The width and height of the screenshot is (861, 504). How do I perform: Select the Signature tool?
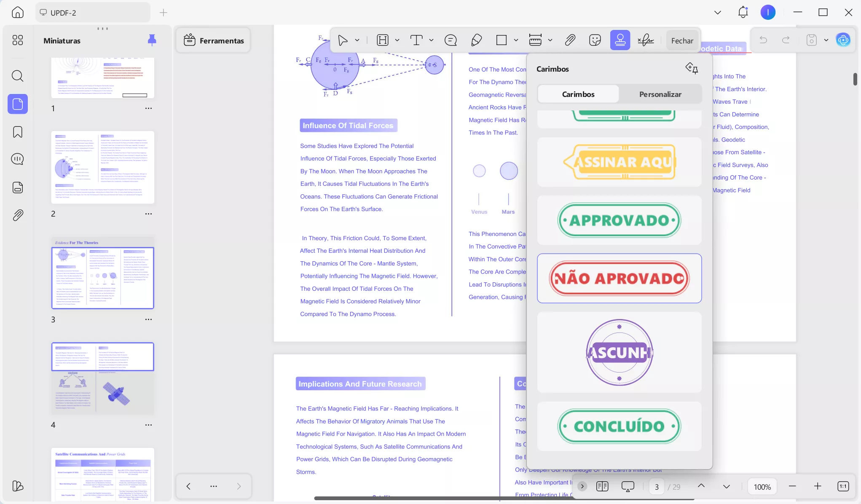point(646,40)
